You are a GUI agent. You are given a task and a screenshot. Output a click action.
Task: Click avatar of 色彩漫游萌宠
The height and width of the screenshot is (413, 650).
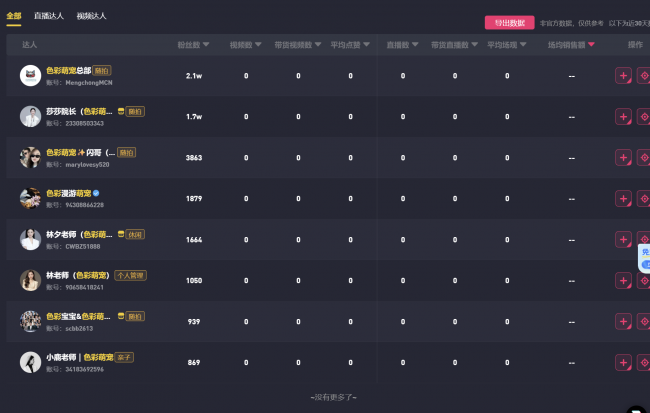click(30, 199)
